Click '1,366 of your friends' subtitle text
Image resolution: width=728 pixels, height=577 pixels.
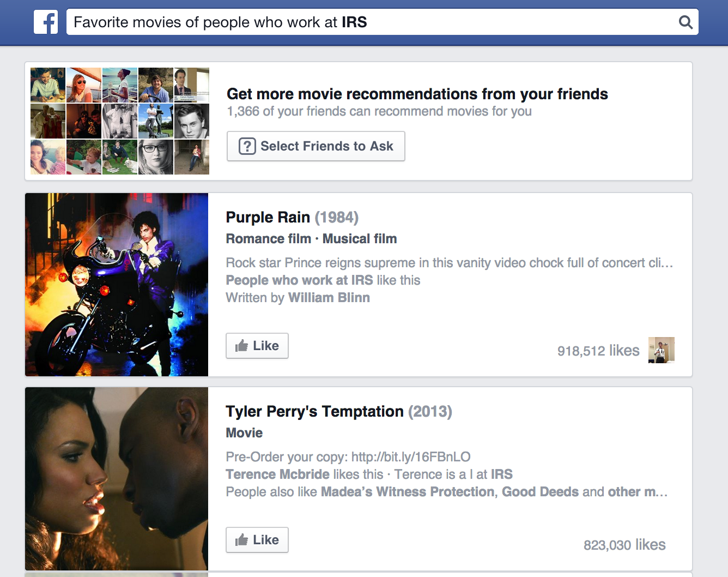379,111
